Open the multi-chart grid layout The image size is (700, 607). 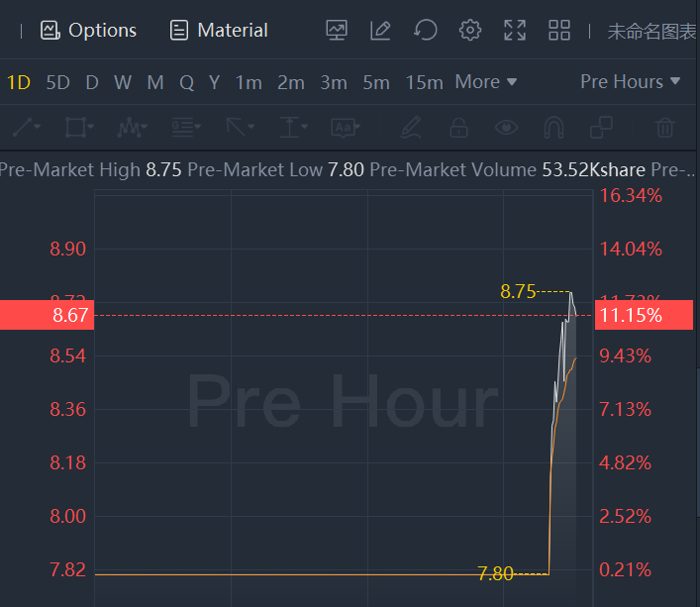pyautogui.click(x=559, y=31)
